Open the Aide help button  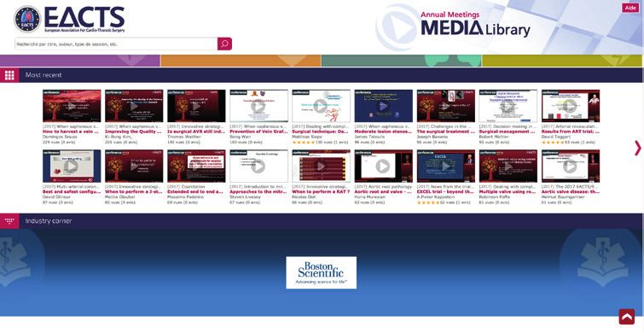630,8
